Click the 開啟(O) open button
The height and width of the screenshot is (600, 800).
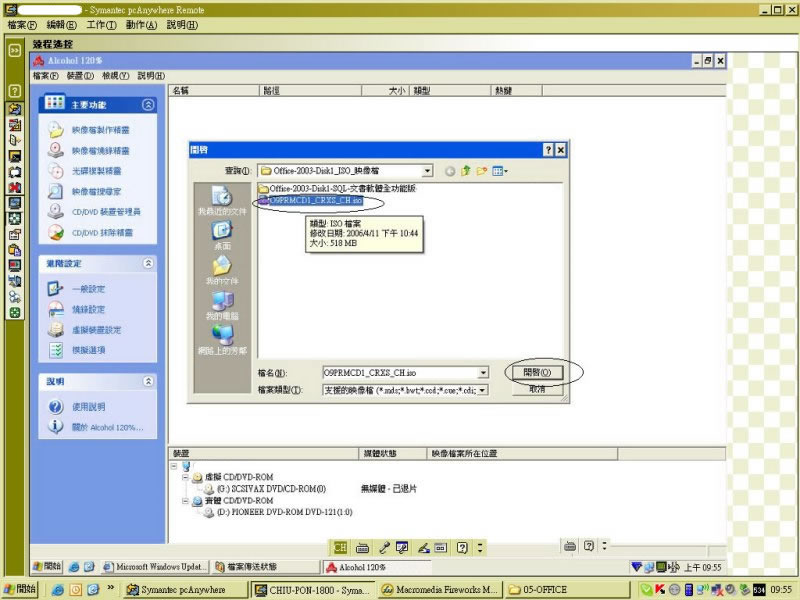pyautogui.click(x=537, y=372)
